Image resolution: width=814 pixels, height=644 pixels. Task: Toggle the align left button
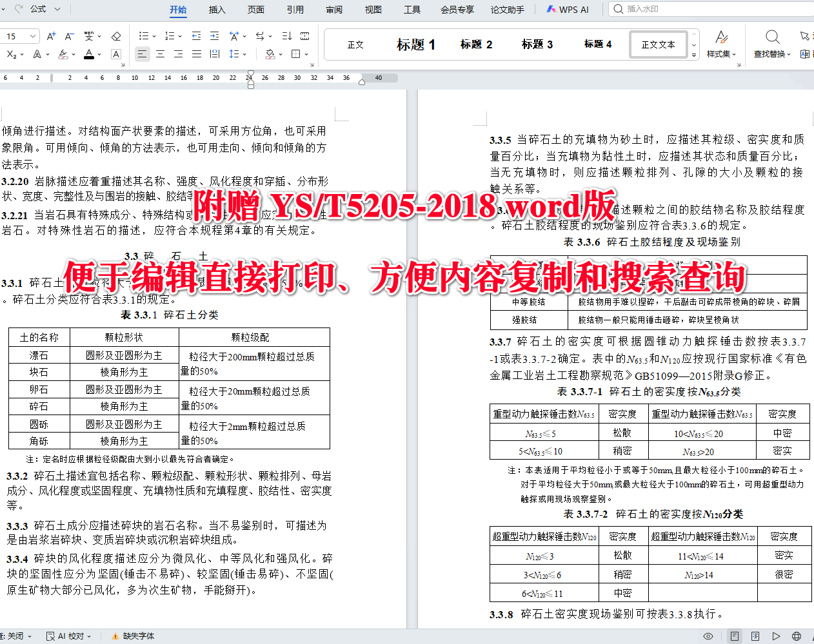click(x=142, y=54)
